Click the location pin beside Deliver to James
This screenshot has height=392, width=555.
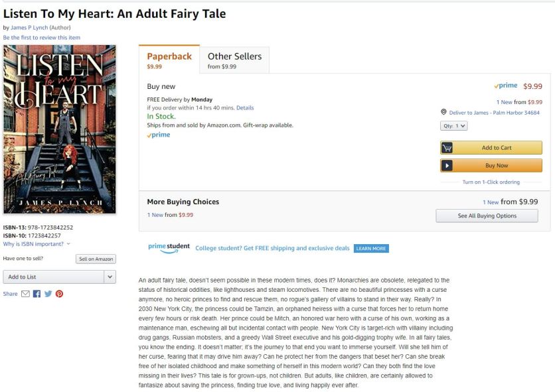click(x=443, y=111)
